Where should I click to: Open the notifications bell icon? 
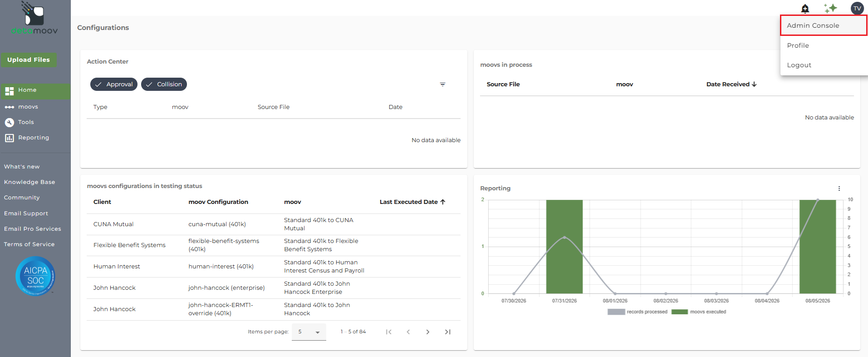coord(805,9)
